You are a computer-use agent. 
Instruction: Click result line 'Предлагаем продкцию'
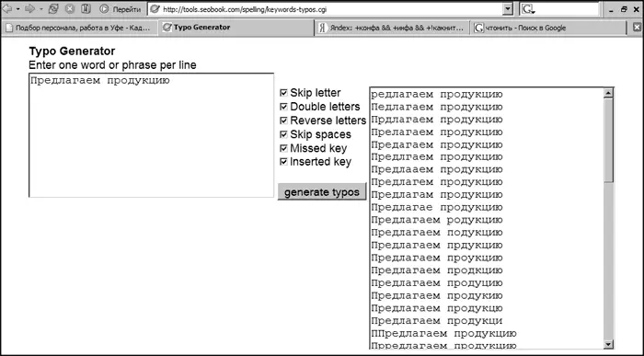click(x=437, y=270)
